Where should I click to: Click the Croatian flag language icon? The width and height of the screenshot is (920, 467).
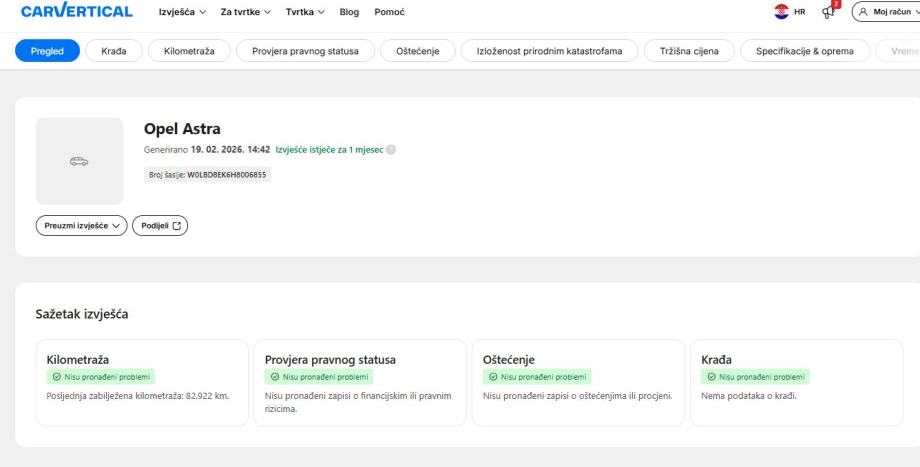tap(783, 11)
